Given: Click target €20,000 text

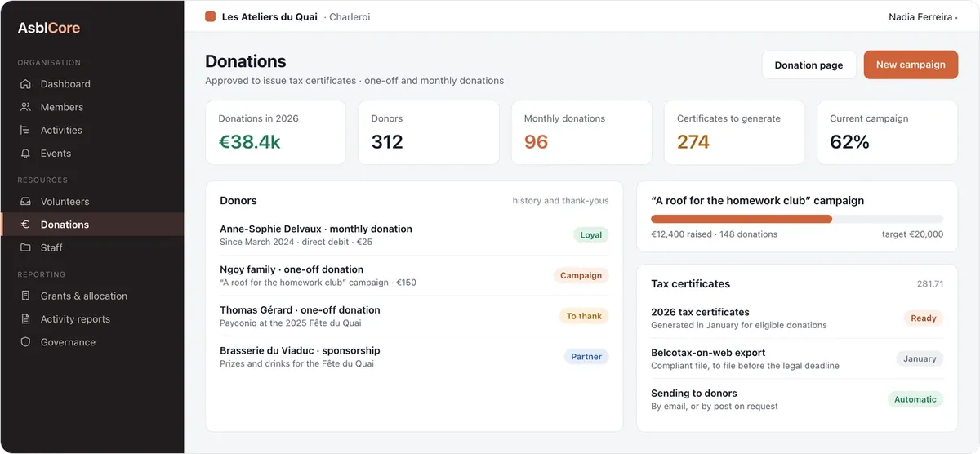Looking at the screenshot, I should tap(912, 234).
